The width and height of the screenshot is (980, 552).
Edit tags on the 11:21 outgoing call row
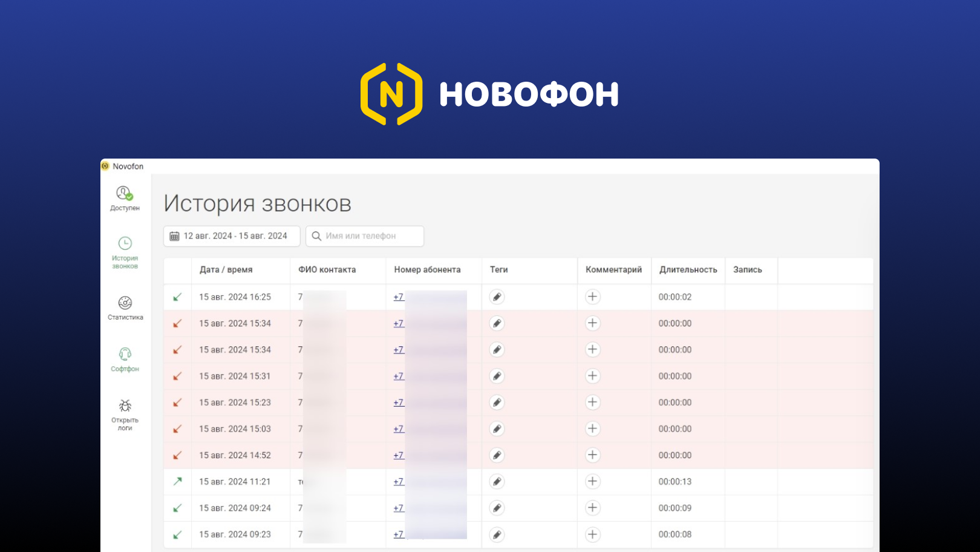[497, 481]
